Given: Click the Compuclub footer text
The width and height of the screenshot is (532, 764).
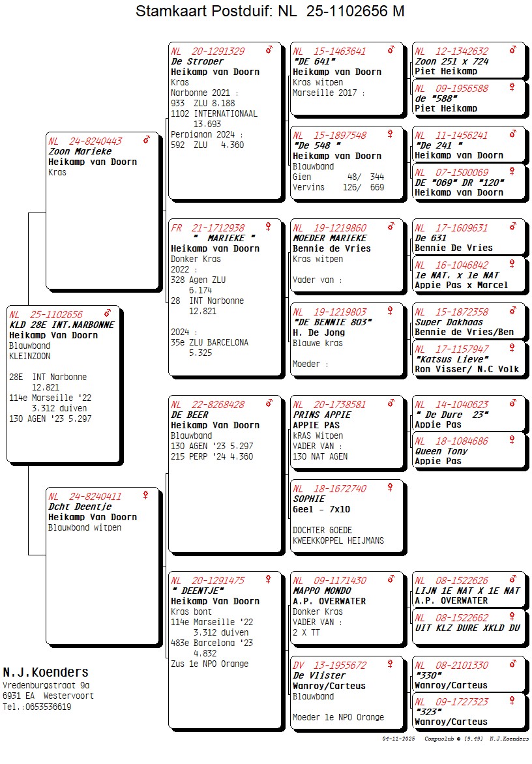Looking at the screenshot, I should click(x=441, y=739).
